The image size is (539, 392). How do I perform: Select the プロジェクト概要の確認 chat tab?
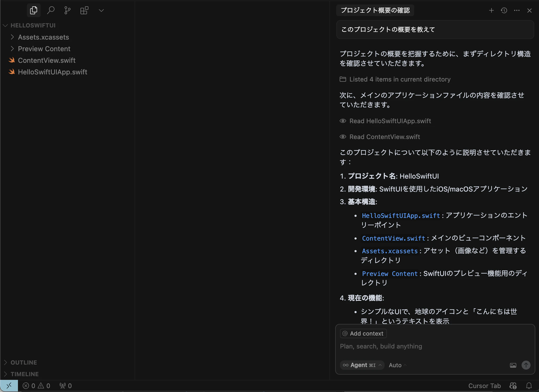click(x=375, y=10)
